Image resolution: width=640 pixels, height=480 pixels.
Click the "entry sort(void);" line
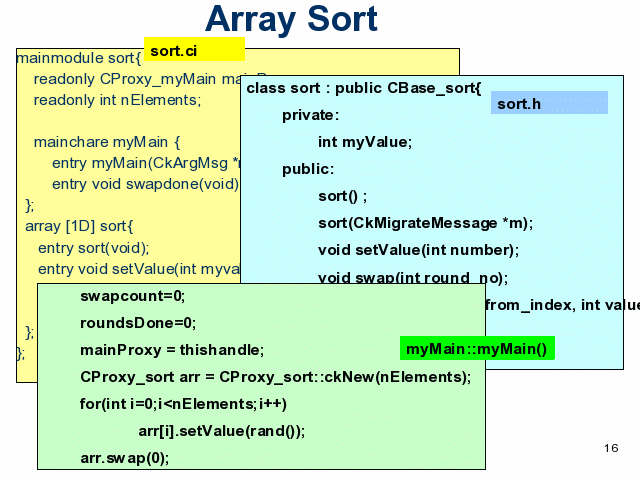93,247
